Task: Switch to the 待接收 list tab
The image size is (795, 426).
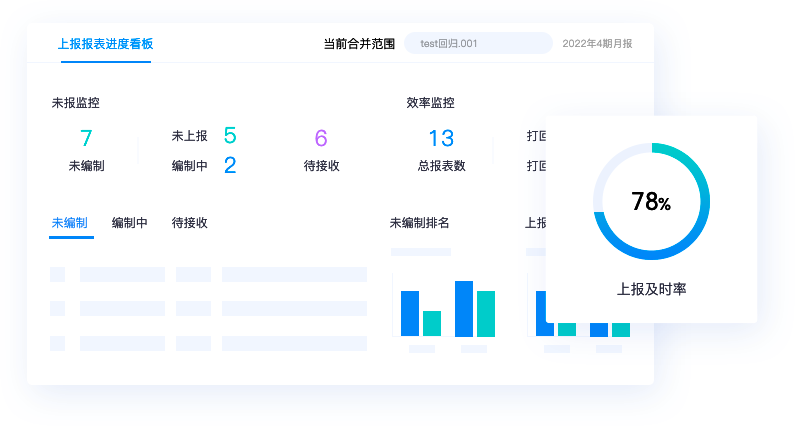Action: (190, 223)
